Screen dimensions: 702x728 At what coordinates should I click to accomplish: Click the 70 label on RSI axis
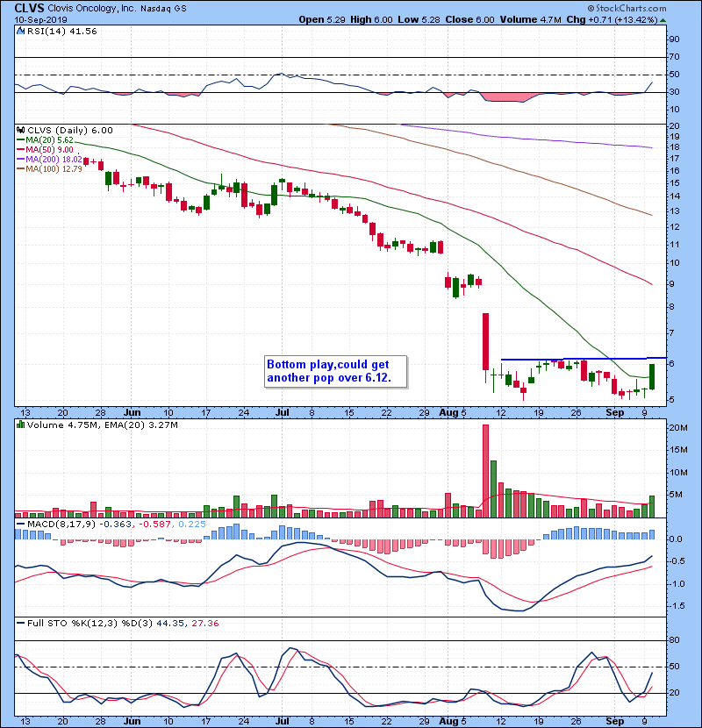(x=674, y=57)
